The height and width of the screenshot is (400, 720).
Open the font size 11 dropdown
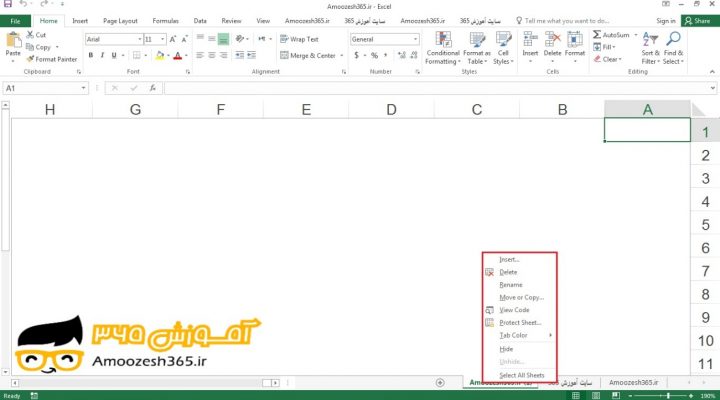163,39
